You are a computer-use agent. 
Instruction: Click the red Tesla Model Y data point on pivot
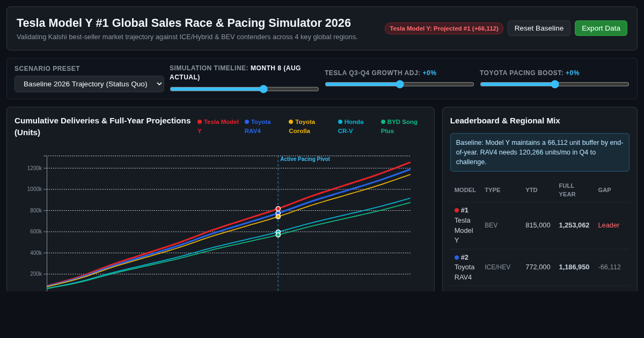(278, 209)
